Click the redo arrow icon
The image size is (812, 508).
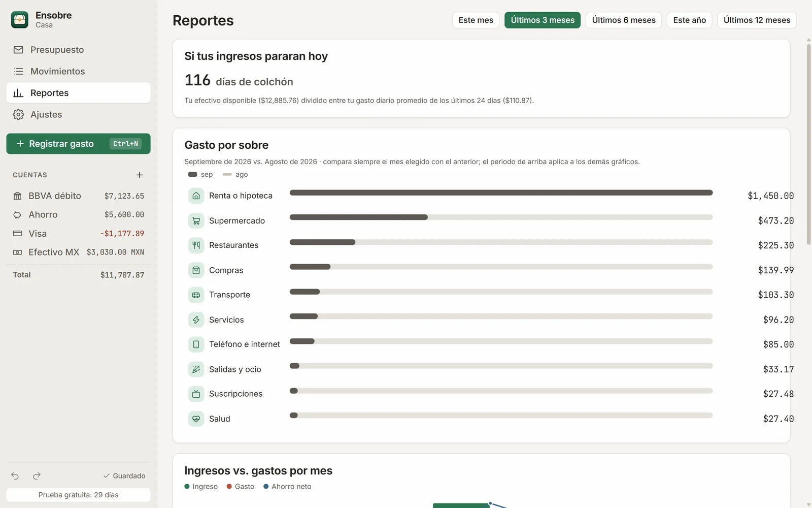tap(37, 476)
